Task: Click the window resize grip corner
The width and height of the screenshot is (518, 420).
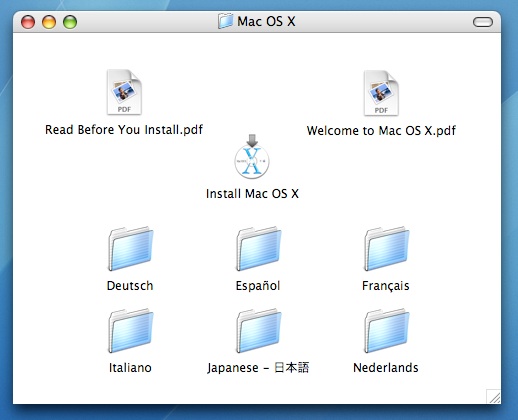Action: pyautogui.click(x=493, y=396)
